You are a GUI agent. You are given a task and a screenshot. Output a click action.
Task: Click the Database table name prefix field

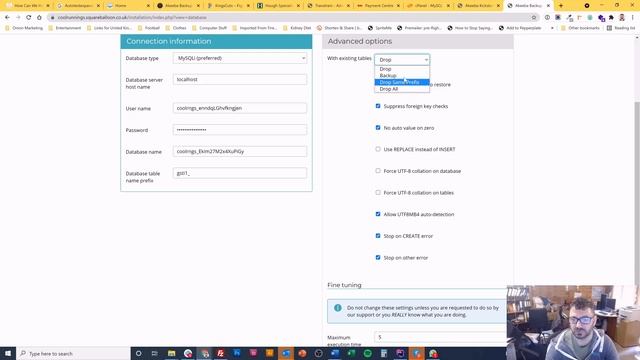[x=240, y=173]
